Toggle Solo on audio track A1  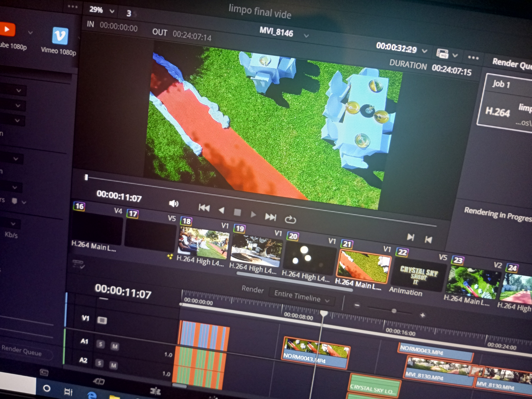[x=101, y=344]
